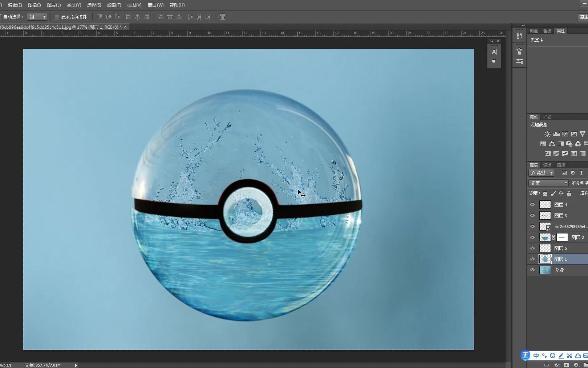
Task: Collapse the floating character panel arrows
Action: (492, 41)
